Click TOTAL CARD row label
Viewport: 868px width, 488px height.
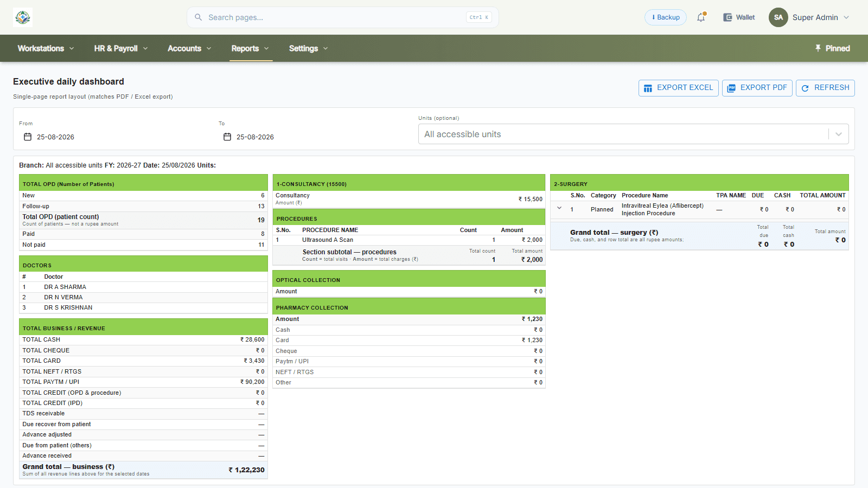pyautogui.click(x=42, y=361)
